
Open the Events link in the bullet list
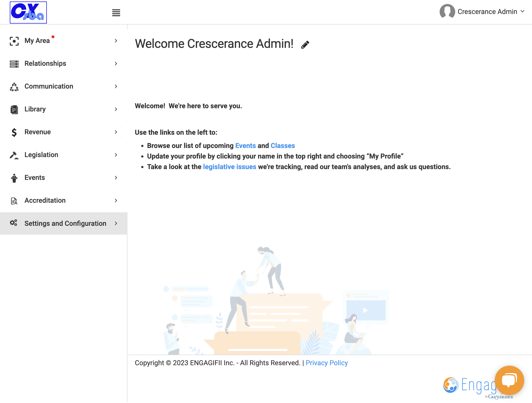point(245,146)
